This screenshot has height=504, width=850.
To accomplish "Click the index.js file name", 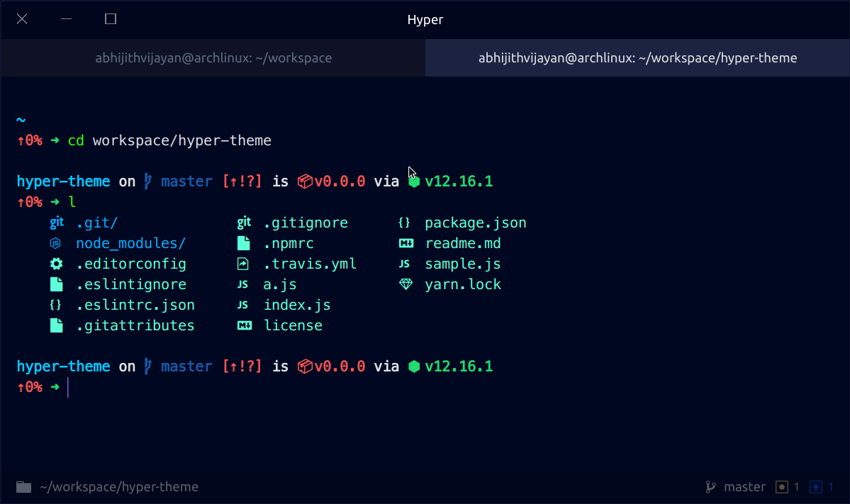I will tap(297, 305).
